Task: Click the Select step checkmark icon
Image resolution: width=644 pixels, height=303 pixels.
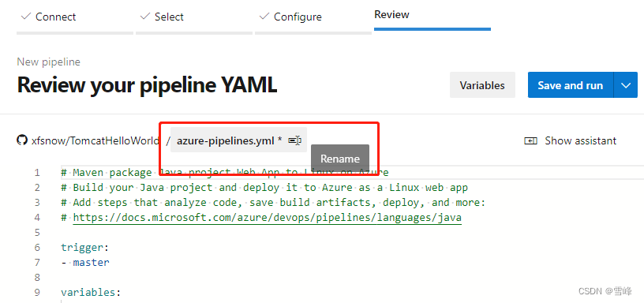Action: pos(145,17)
